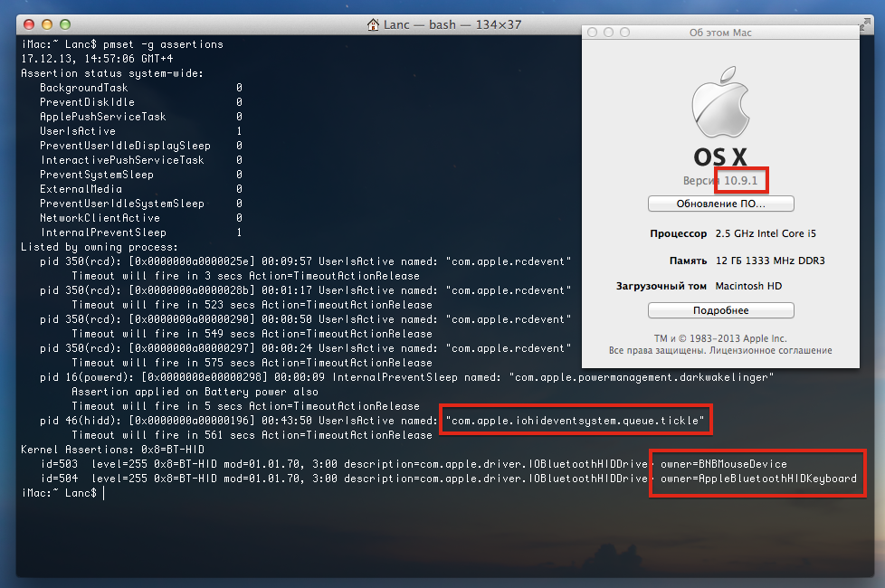
Task: Click the Об этом Mac window title
Action: pos(720,33)
